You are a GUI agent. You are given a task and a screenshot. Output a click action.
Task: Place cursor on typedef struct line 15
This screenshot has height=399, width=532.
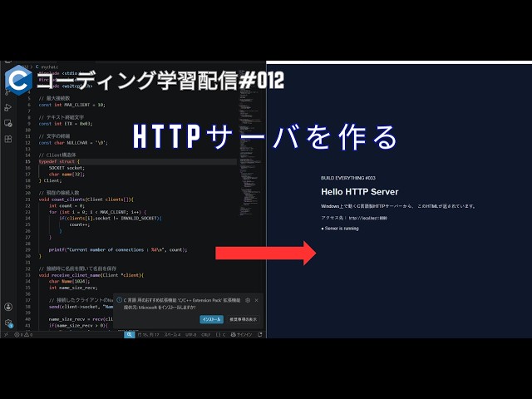click(x=59, y=161)
